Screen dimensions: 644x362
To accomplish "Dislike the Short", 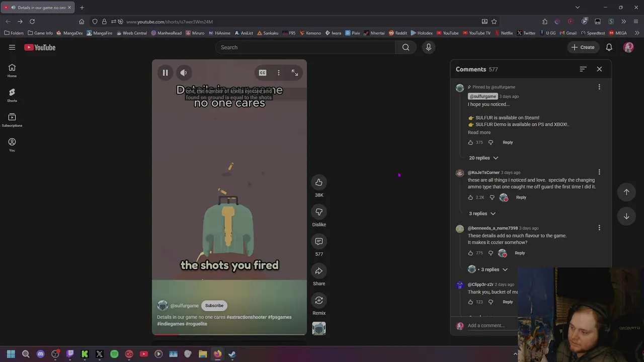I will (319, 212).
